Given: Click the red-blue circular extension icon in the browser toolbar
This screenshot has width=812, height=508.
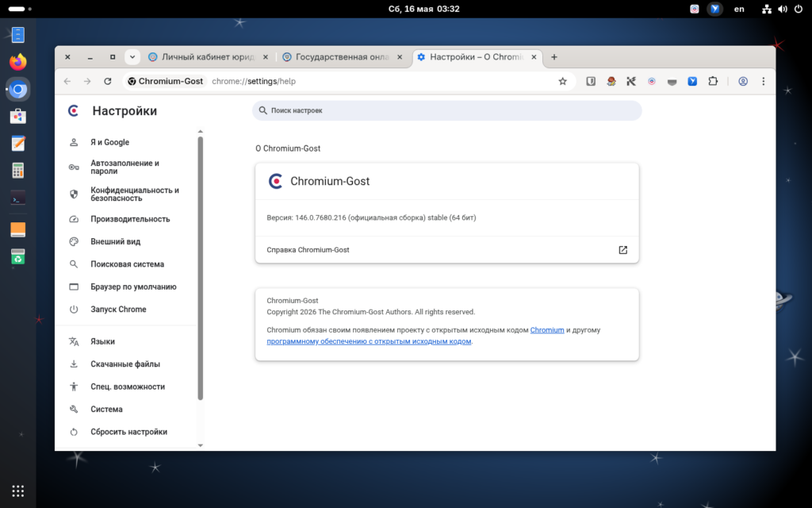Looking at the screenshot, I should pos(652,82).
